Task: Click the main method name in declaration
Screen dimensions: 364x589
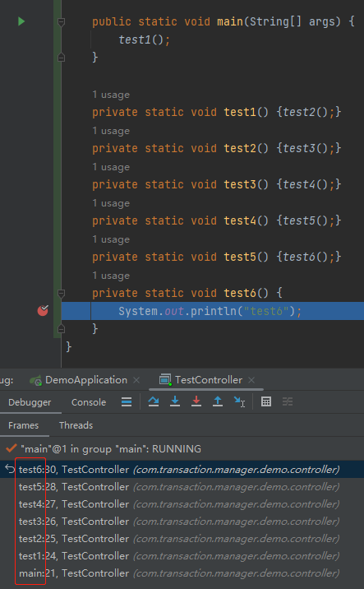Action: tap(230, 21)
